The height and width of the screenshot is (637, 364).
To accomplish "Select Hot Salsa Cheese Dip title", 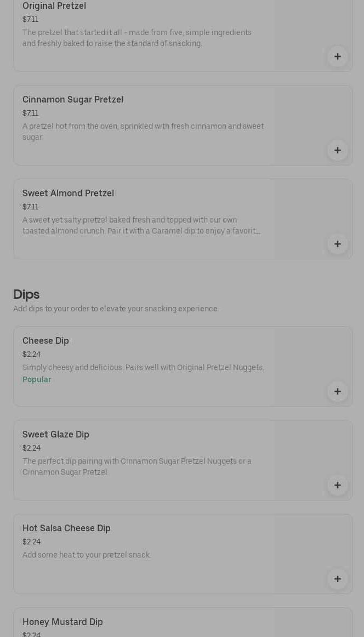I will click(66, 528).
